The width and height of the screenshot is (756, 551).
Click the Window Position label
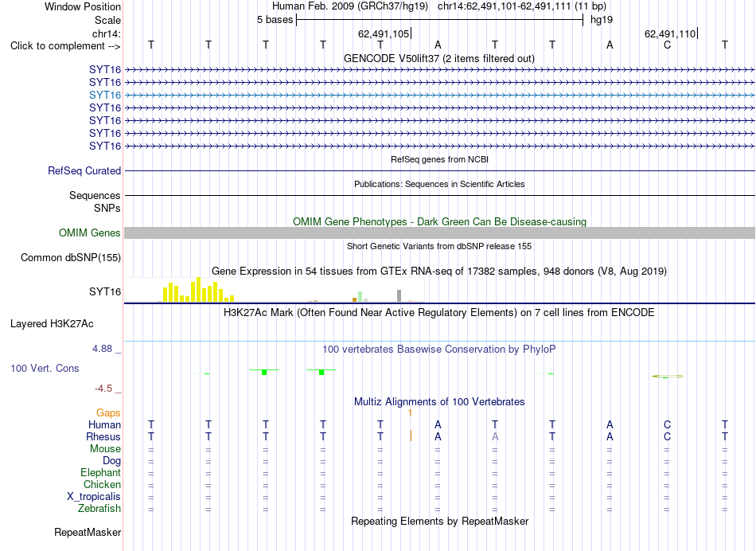tap(83, 6)
